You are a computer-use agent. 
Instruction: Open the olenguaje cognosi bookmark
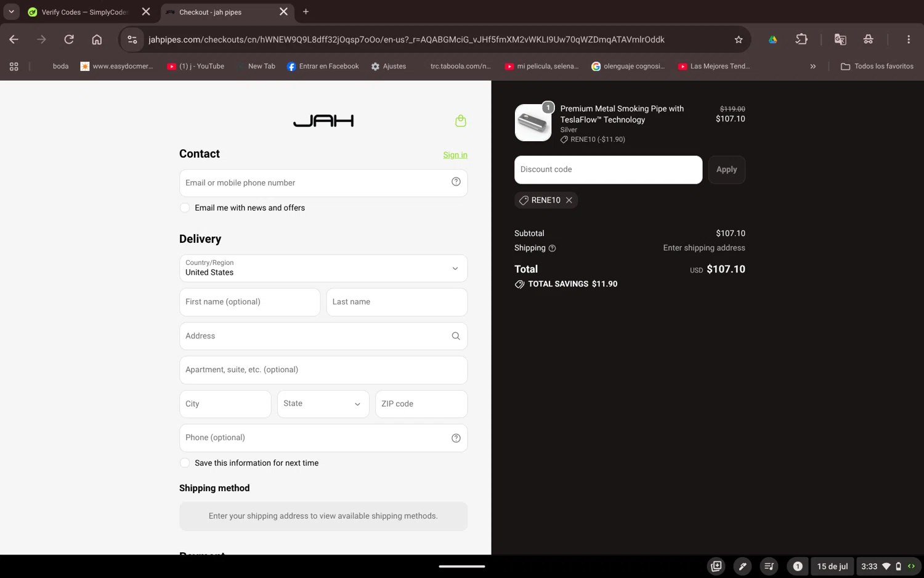tap(628, 67)
